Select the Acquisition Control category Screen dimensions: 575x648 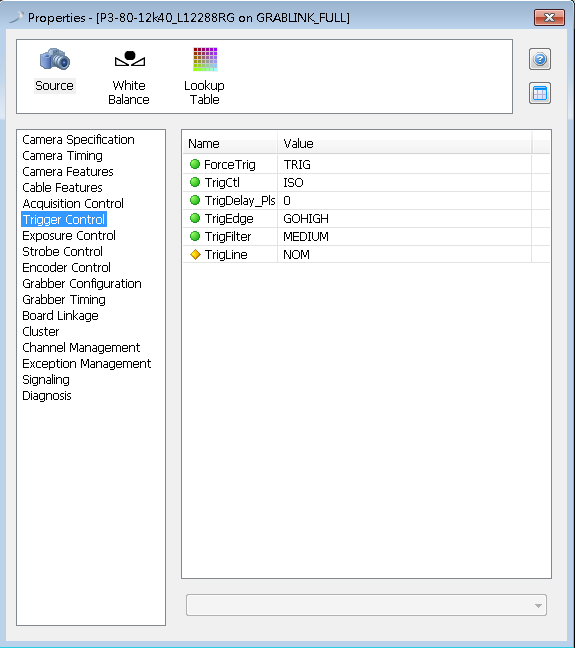[73, 204]
